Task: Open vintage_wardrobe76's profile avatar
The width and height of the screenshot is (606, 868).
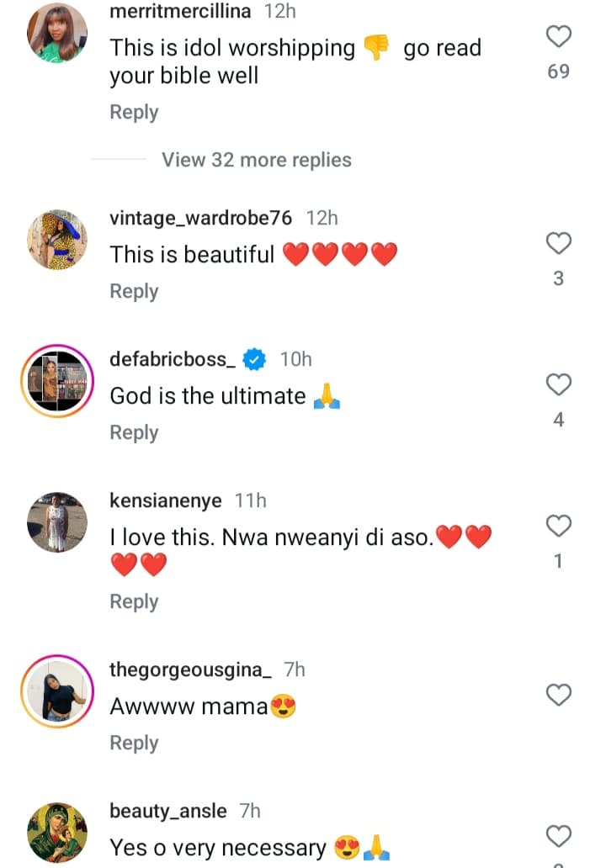Action: pos(57,240)
